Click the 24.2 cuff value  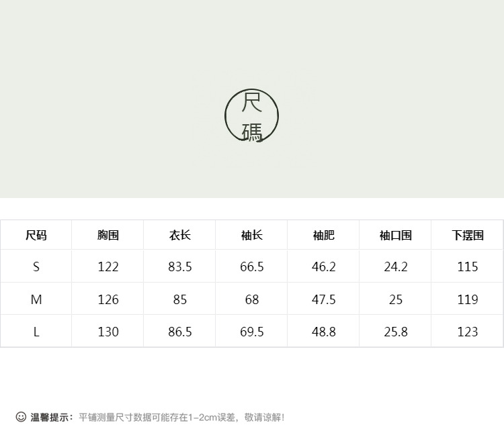pos(396,266)
